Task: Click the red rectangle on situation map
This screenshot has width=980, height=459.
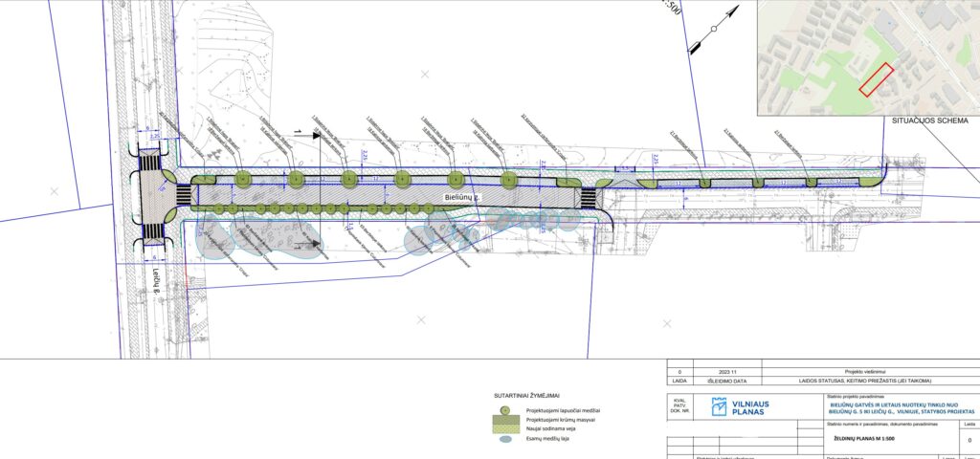Action: [875, 79]
